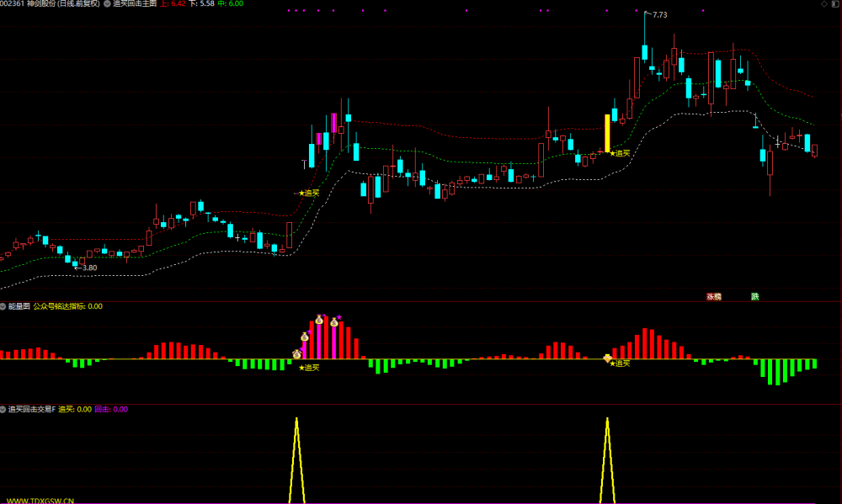
Task: Click the magenta star above the third money bag
Action: point(339,317)
